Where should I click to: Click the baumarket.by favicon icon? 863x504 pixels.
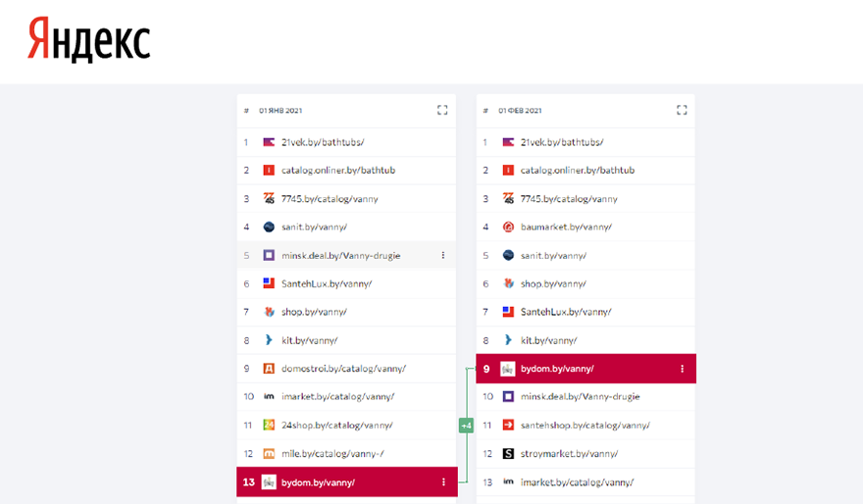(508, 227)
